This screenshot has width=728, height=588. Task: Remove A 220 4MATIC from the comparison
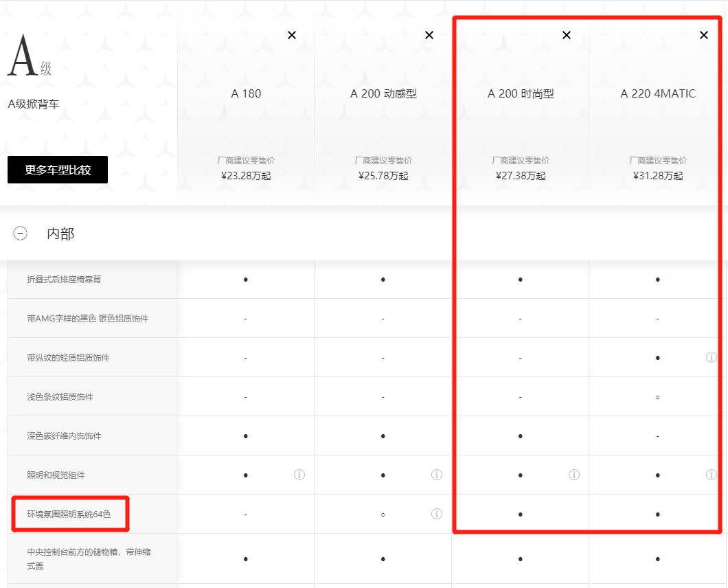(704, 35)
